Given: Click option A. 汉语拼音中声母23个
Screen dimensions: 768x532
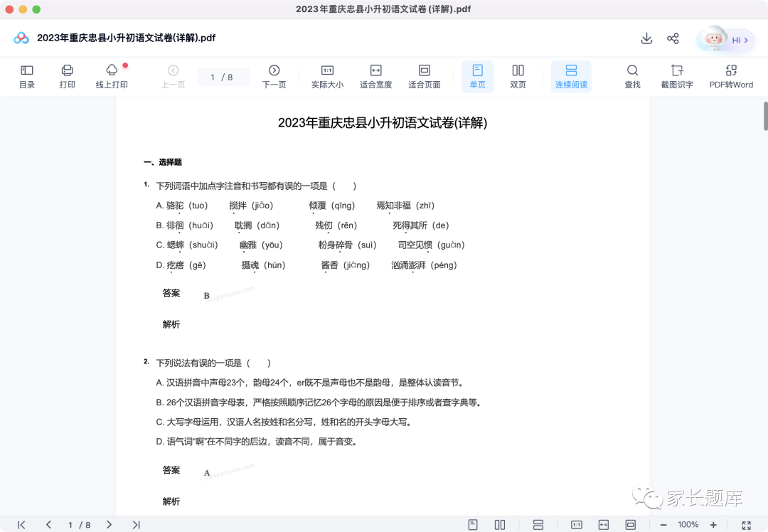Looking at the screenshot, I should [x=310, y=383].
